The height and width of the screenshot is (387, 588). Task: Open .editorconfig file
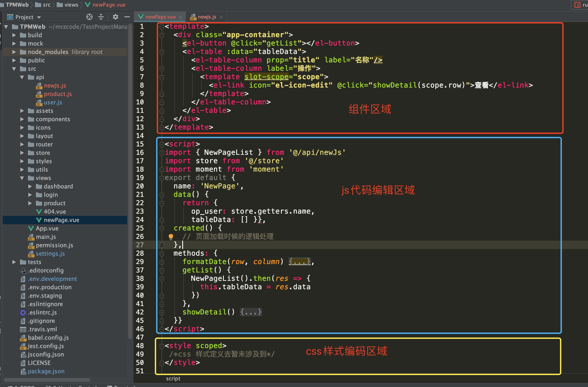tap(46, 270)
